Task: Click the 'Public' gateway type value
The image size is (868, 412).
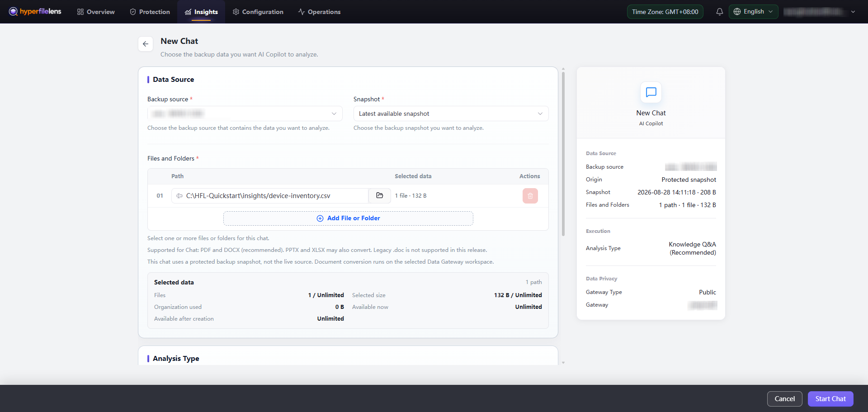Action: coord(707,292)
